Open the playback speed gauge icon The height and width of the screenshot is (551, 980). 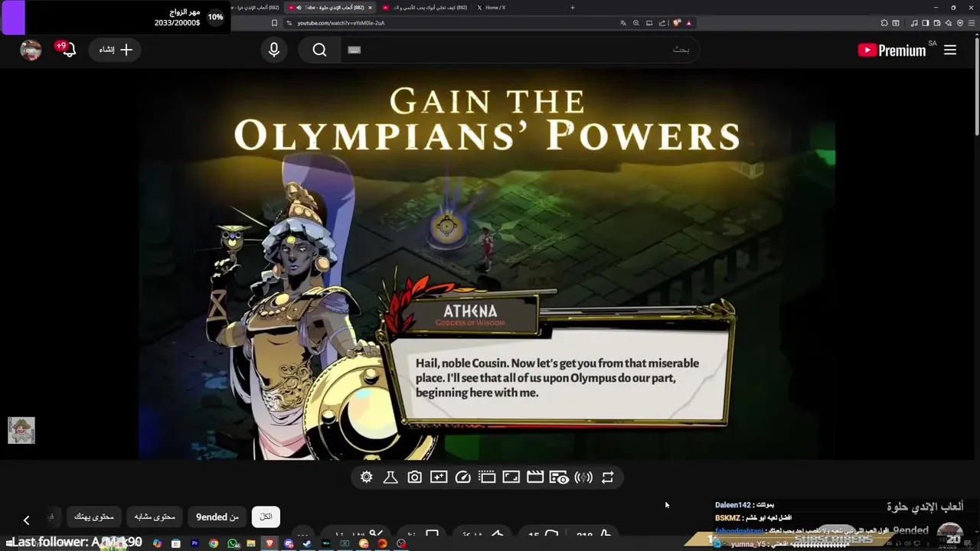tap(462, 478)
